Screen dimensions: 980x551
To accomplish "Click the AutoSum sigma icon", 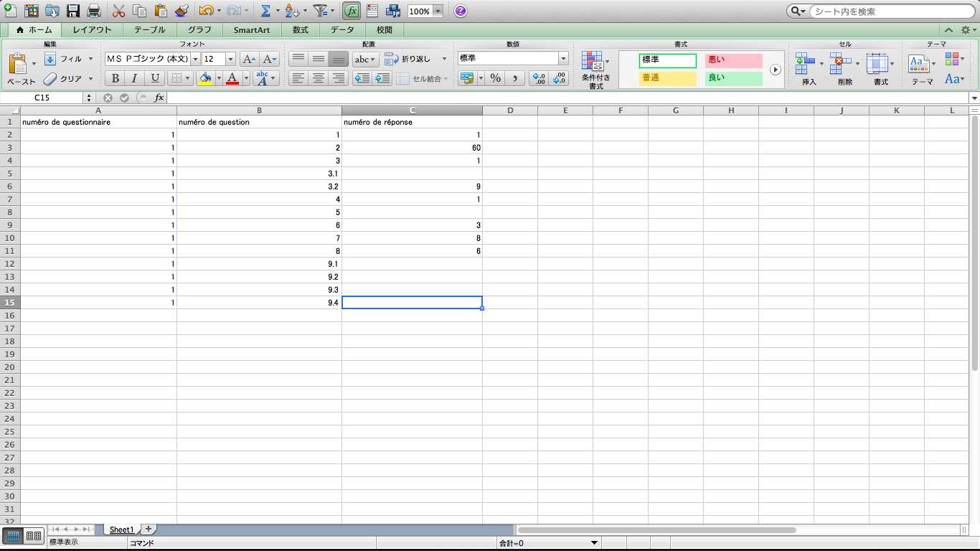I will 265,11.
